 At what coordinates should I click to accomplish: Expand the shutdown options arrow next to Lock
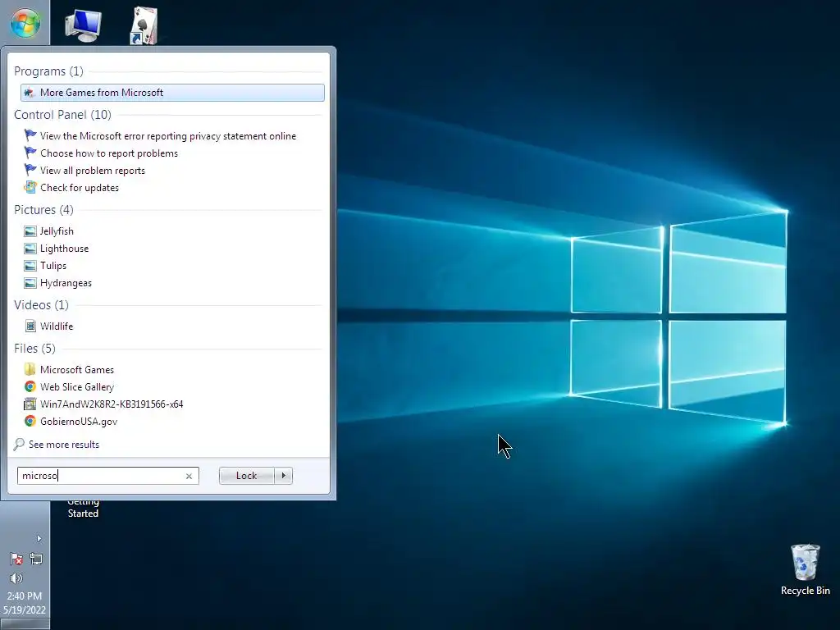[x=283, y=476]
